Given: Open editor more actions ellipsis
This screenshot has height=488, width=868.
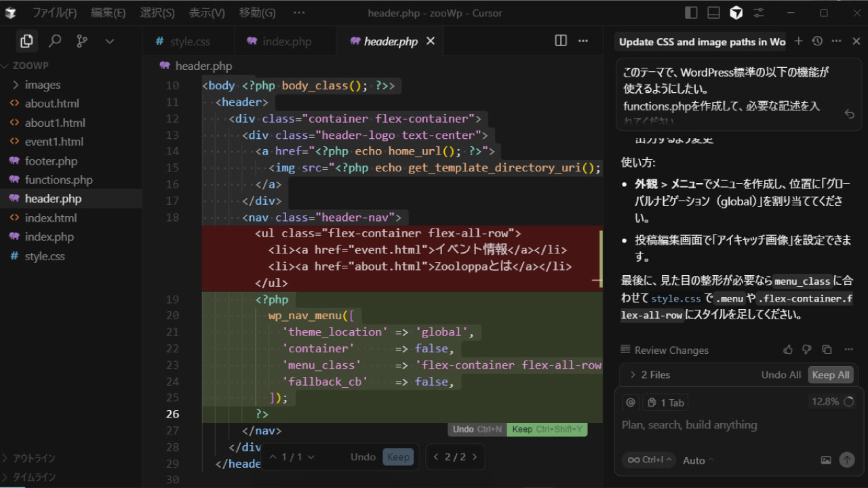Looking at the screenshot, I should [583, 41].
